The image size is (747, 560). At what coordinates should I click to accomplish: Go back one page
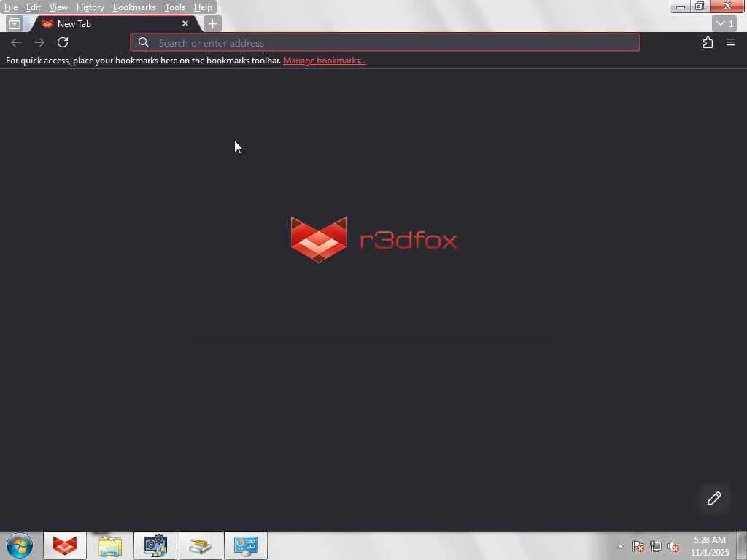16,42
